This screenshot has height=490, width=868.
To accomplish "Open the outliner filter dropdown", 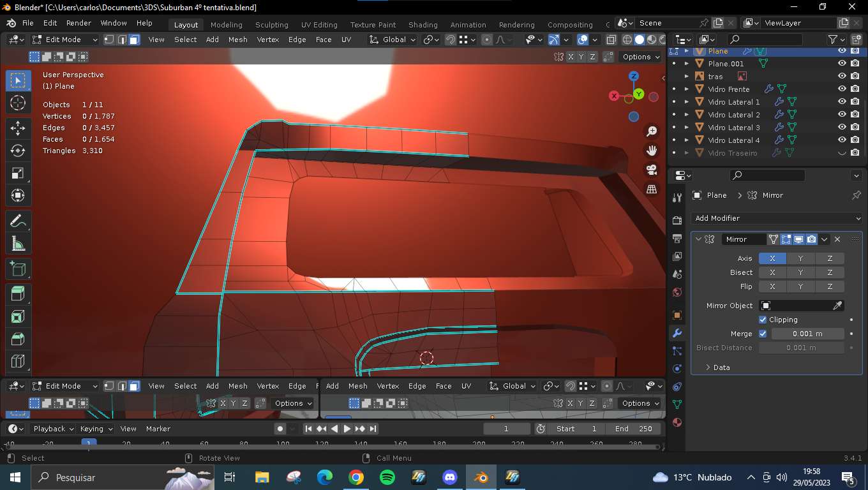I will coord(836,40).
